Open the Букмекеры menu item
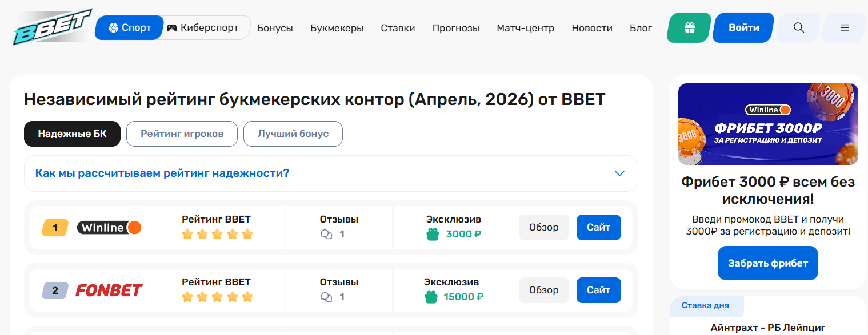868x335 pixels. coord(337,28)
